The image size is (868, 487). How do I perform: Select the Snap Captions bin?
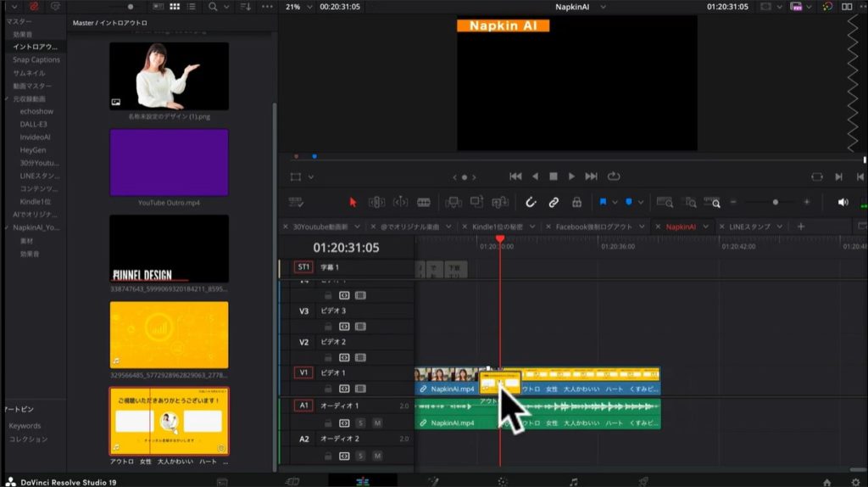pyautogui.click(x=36, y=60)
